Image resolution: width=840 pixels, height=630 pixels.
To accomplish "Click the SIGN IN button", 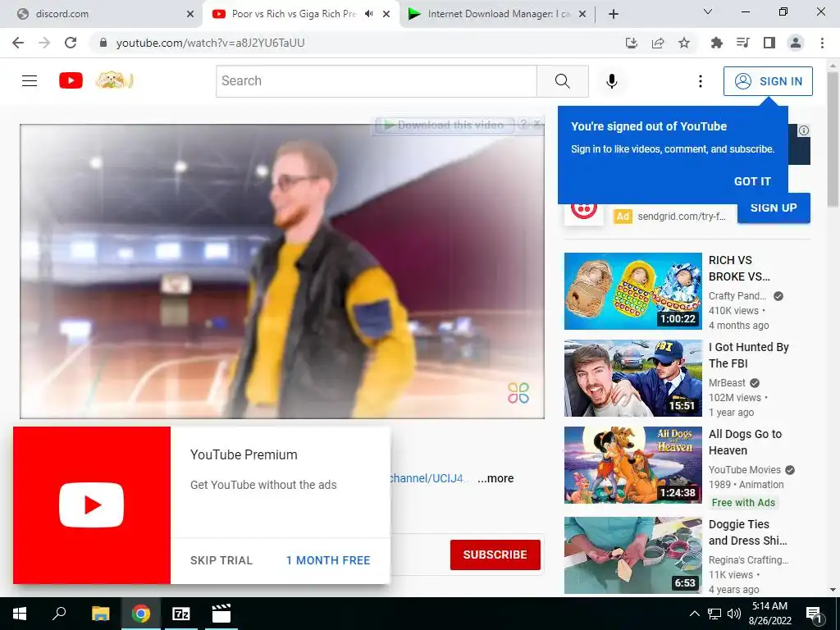I will coord(768,81).
